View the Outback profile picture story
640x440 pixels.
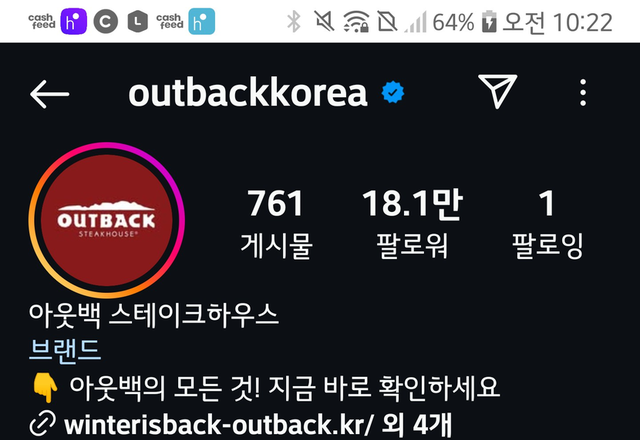pyautogui.click(x=107, y=220)
